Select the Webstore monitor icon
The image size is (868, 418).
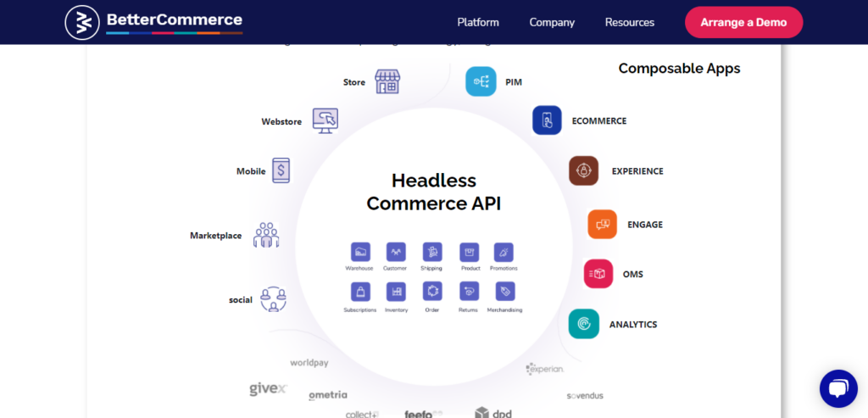pyautogui.click(x=325, y=120)
